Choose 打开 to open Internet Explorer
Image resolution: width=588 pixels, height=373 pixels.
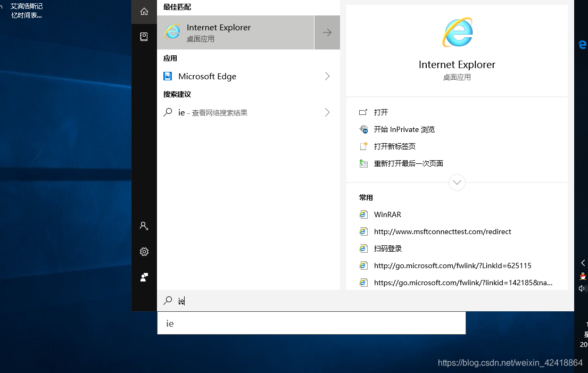point(380,112)
